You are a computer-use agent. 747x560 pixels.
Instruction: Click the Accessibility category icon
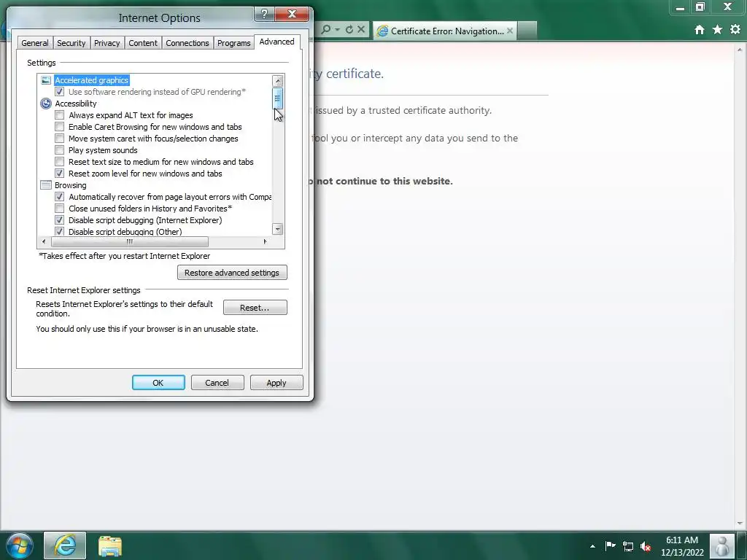click(46, 104)
